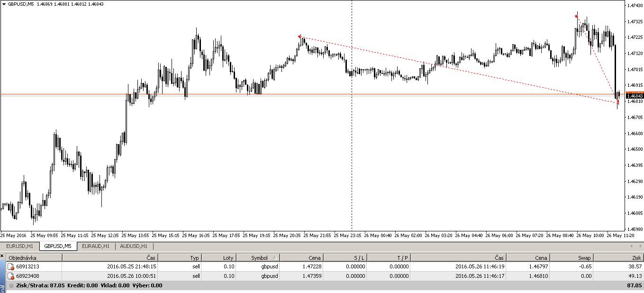Viewport: 644px width, 293px height.
Task: Open the GBPUSD,M5 chart title triangle menu
Action: click(x=4, y=4)
